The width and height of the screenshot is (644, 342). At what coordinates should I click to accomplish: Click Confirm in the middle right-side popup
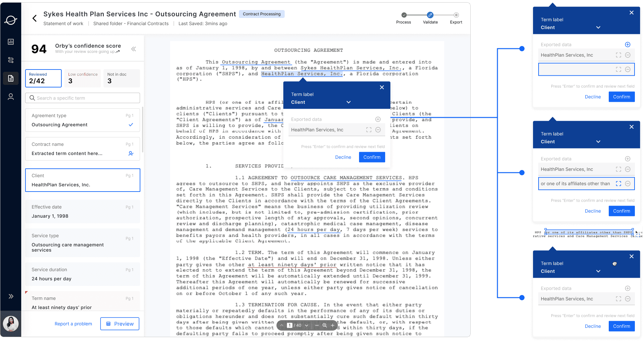(x=622, y=211)
